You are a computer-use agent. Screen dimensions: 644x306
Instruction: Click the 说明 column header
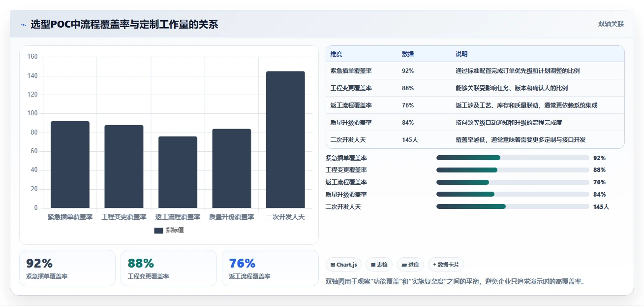(461, 54)
